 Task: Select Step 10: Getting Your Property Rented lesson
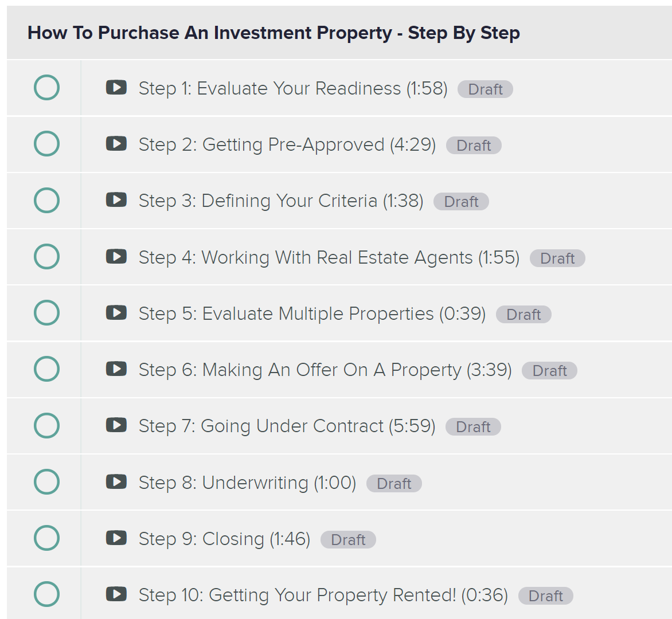click(323, 596)
